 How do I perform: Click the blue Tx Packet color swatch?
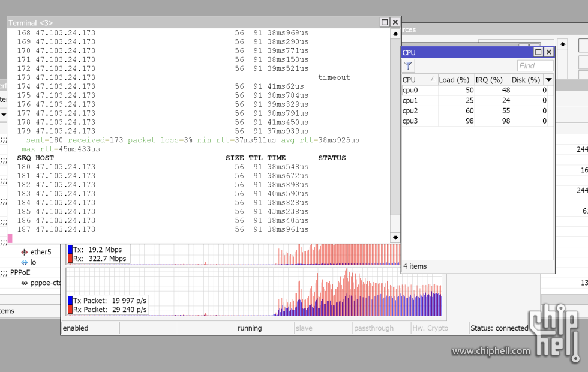[70, 301]
